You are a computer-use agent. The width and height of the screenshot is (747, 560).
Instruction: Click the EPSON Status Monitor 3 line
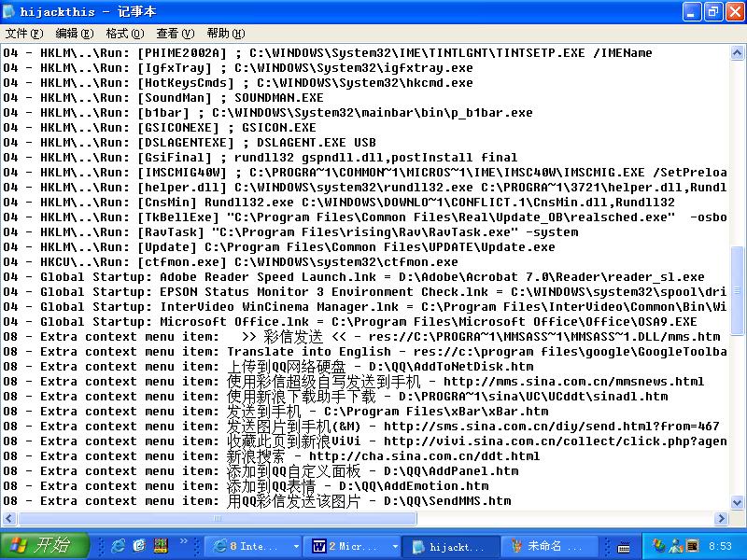point(365,292)
